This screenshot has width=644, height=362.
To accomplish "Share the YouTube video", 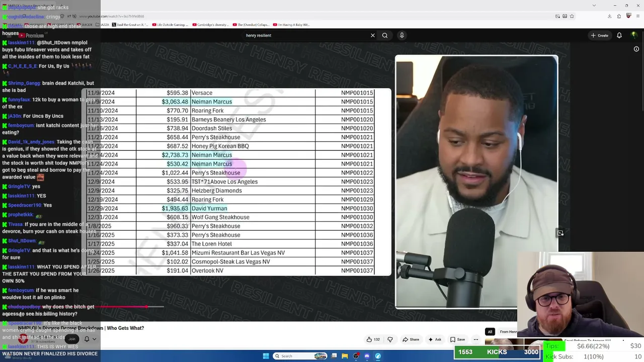I will [411, 339].
